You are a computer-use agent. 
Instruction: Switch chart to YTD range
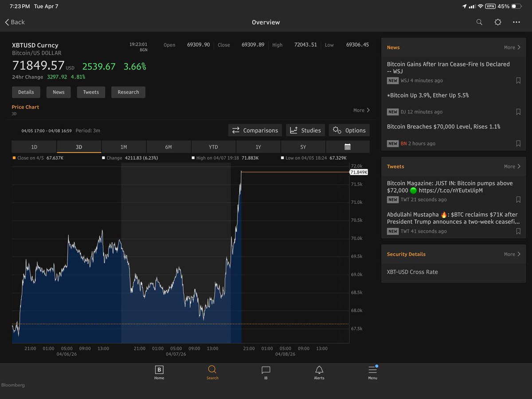pos(213,147)
